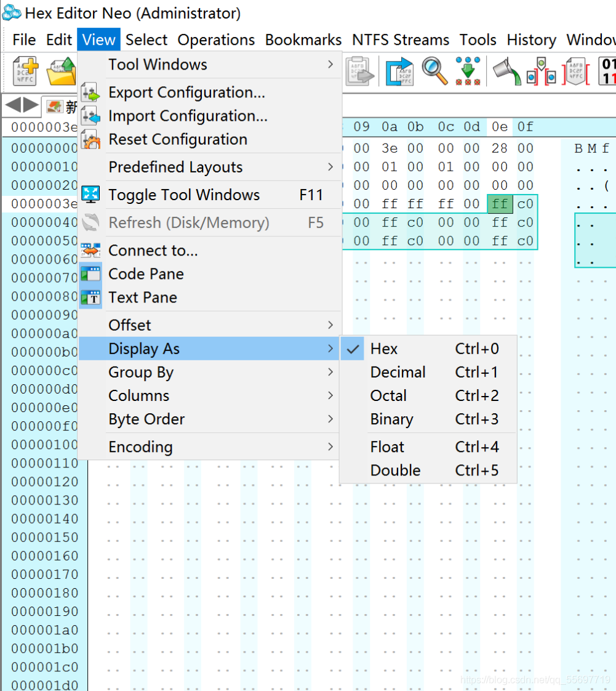This screenshot has width=616, height=691.
Task: Click the Import Configuration menu icon
Action: 90,116
